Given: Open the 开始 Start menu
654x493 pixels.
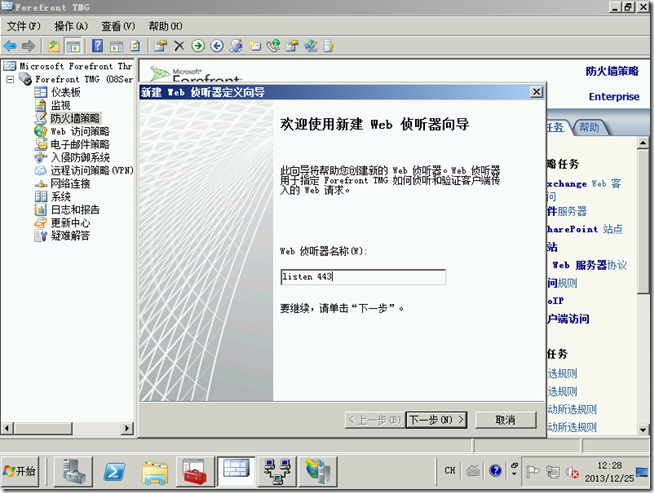Looking at the screenshot, I should tap(20, 471).
